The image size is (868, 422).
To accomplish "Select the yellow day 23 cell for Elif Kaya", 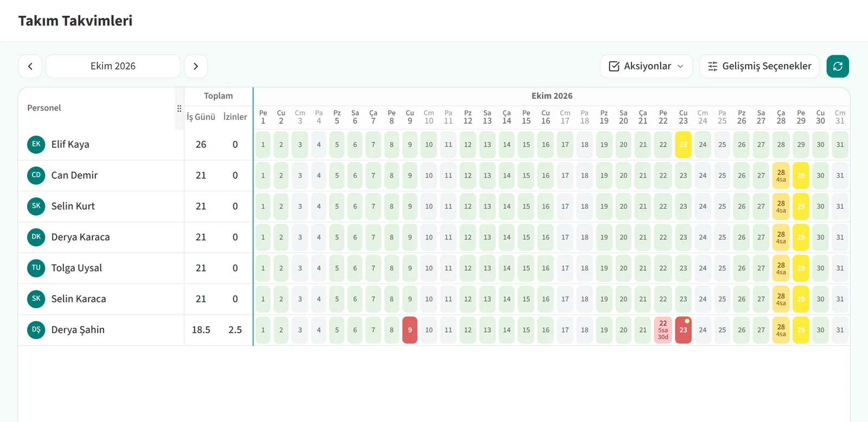I will tap(683, 145).
